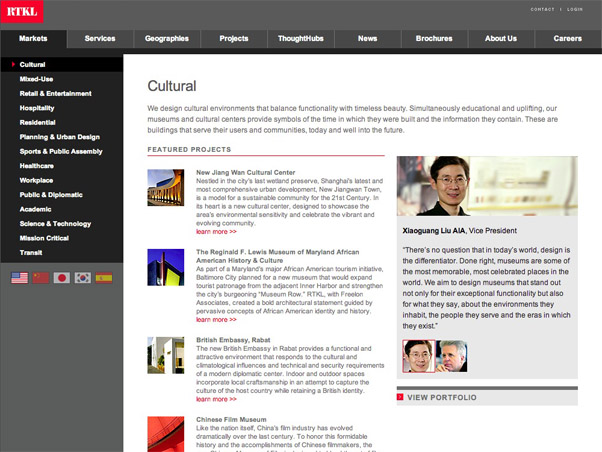Select Academic in the sidebar
602x452 pixels.
click(x=35, y=209)
